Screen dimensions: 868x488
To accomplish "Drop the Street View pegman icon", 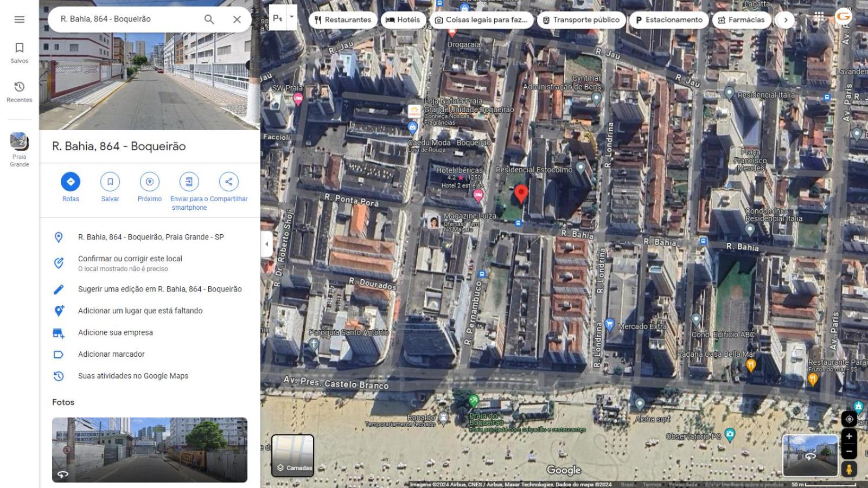I will 849,469.
